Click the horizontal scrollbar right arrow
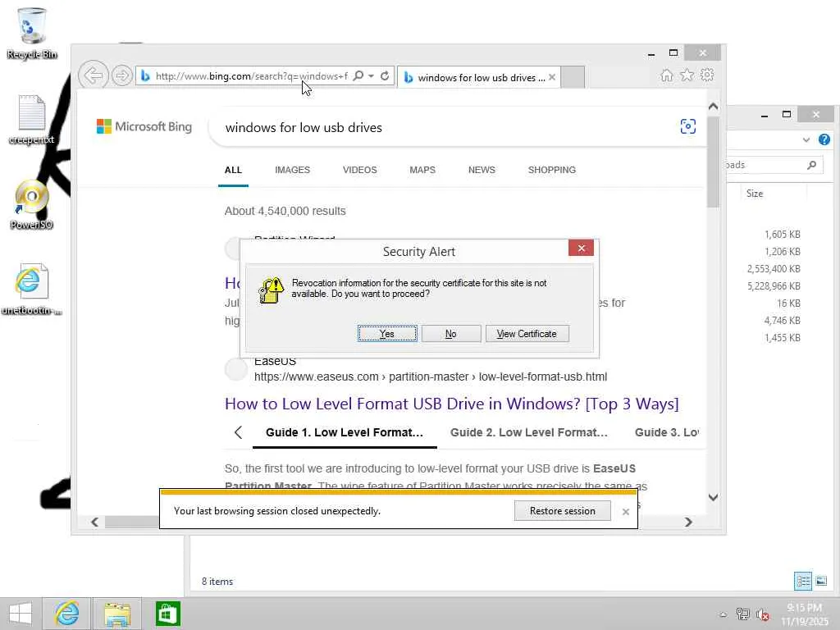Image resolution: width=840 pixels, height=630 pixels. 689,522
